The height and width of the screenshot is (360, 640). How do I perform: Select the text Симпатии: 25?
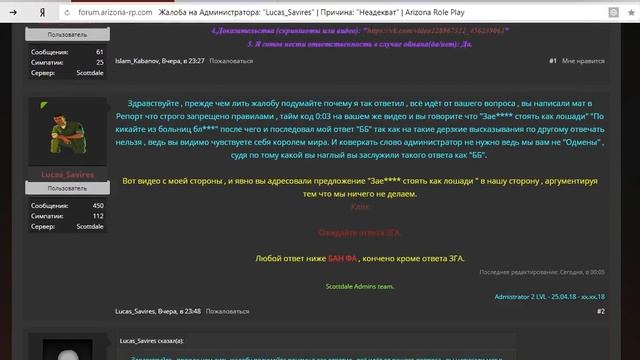67,62
